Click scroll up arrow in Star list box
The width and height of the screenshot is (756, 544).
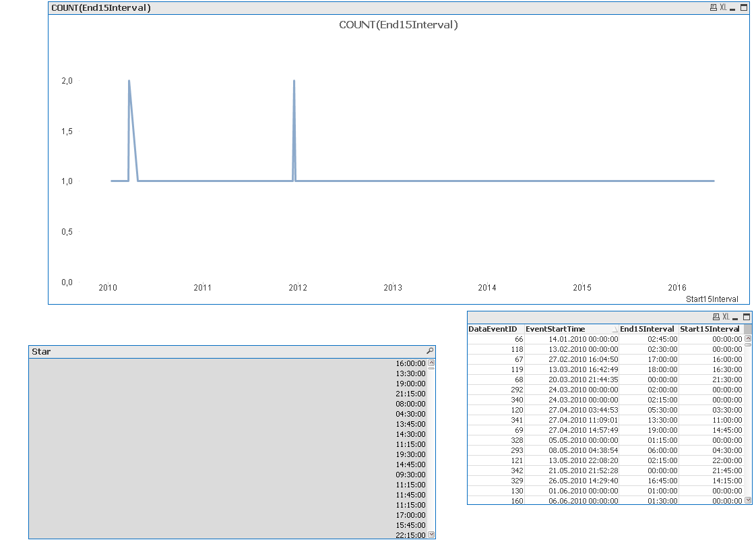point(431,363)
